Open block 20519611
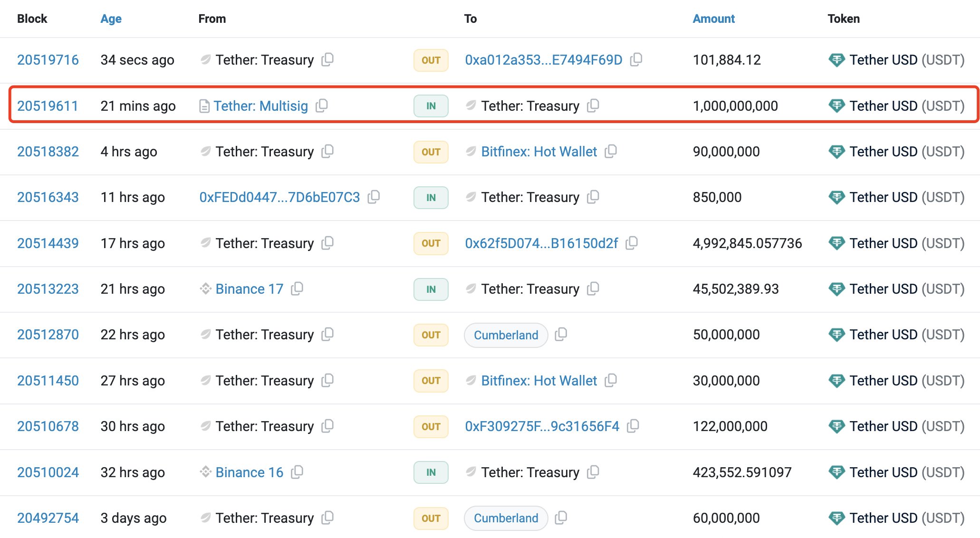 pyautogui.click(x=48, y=106)
